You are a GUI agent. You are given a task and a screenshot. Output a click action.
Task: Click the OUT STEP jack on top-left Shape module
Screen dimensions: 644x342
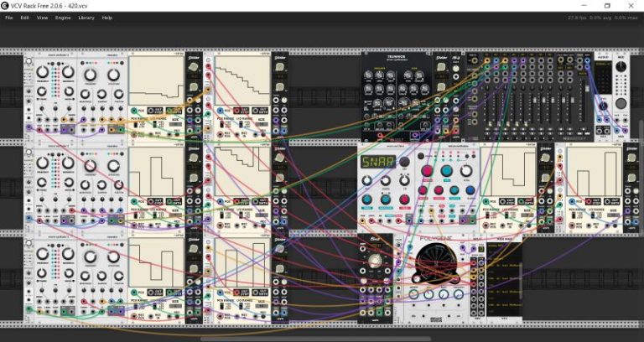click(x=156, y=111)
